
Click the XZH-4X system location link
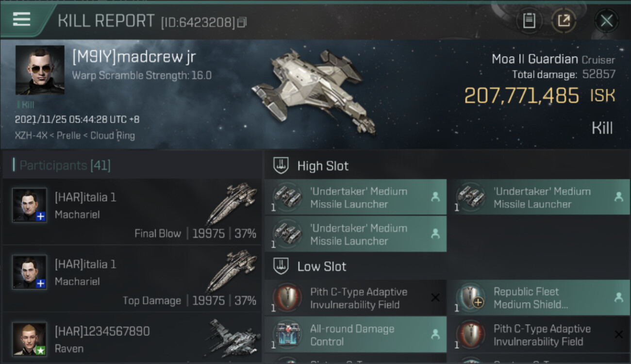point(30,135)
